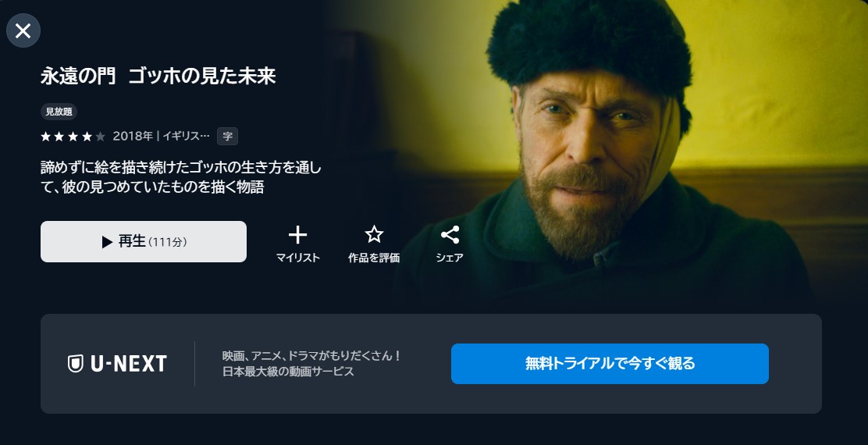Click the 字 subtitle badge
Image resolution: width=868 pixels, height=445 pixels.
click(x=227, y=136)
